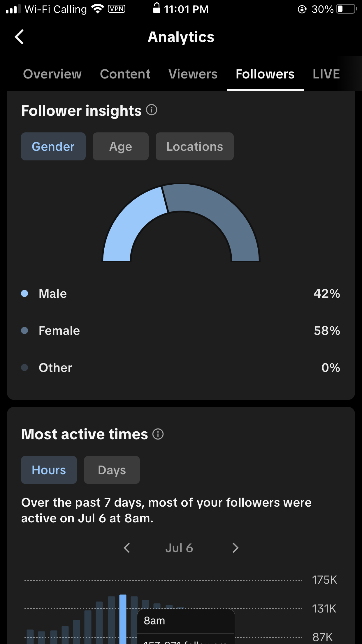Tap the VPN status indicator
The width and height of the screenshot is (362, 644).
pos(117,9)
